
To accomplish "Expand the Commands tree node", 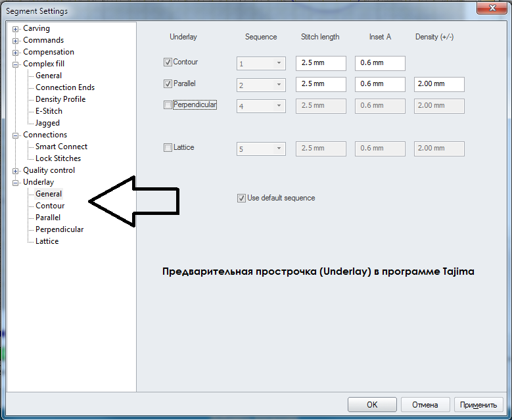I will (x=15, y=41).
